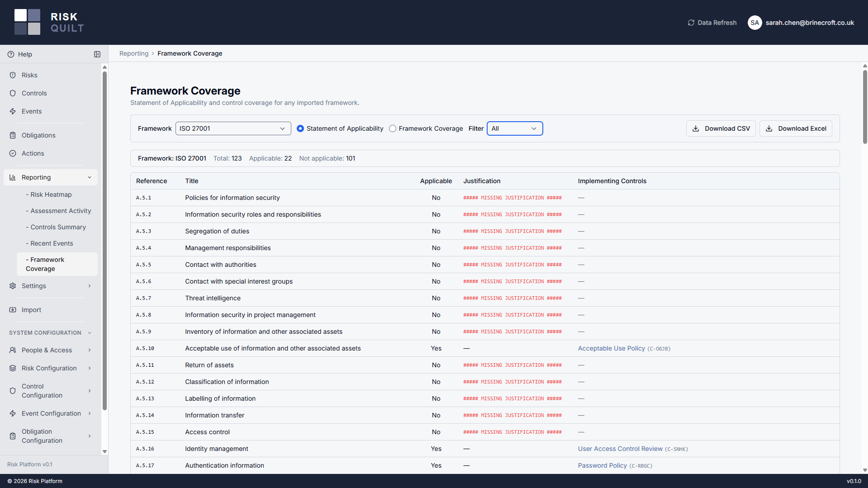Open the Framework ISO 27001 dropdown
Viewport: 868px width, 488px height.
click(x=233, y=128)
